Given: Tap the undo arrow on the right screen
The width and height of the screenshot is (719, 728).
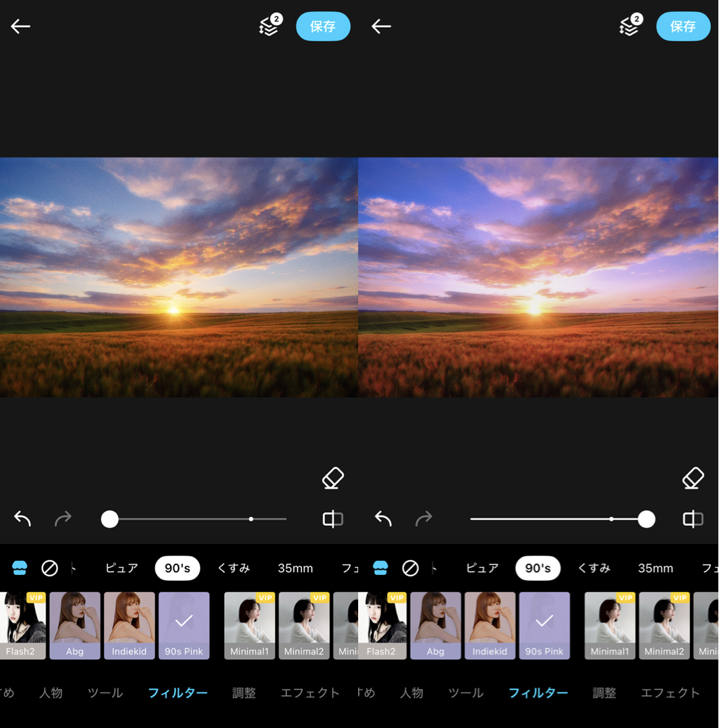Looking at the screenshot, I should pyautogui.click(x=383, y=518).
